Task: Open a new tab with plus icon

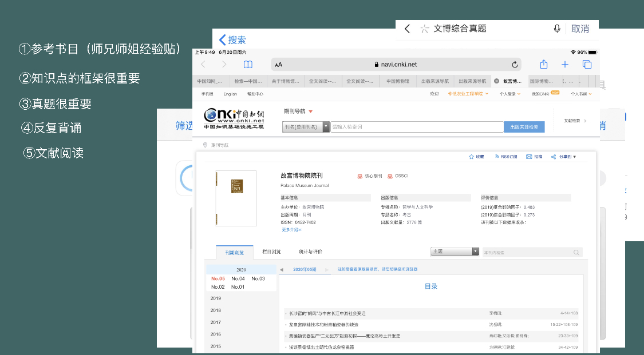Action: pyautogui.click(x=565, y=65)
